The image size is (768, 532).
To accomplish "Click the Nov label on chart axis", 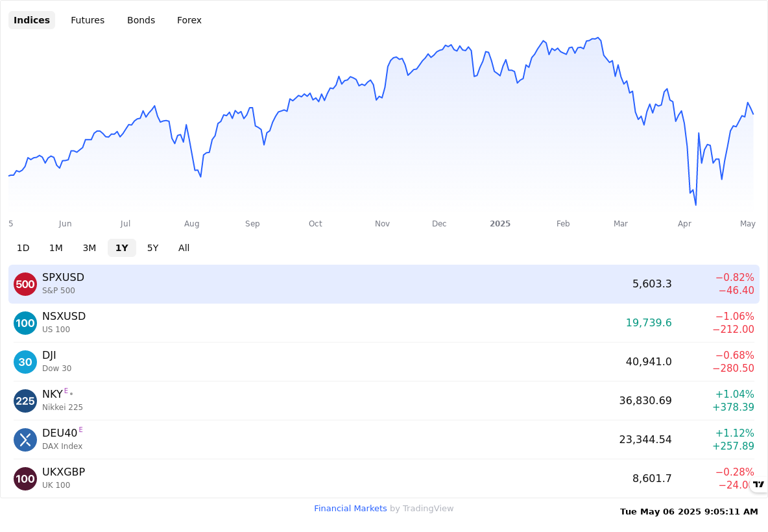I will click(x=382, y=223).
